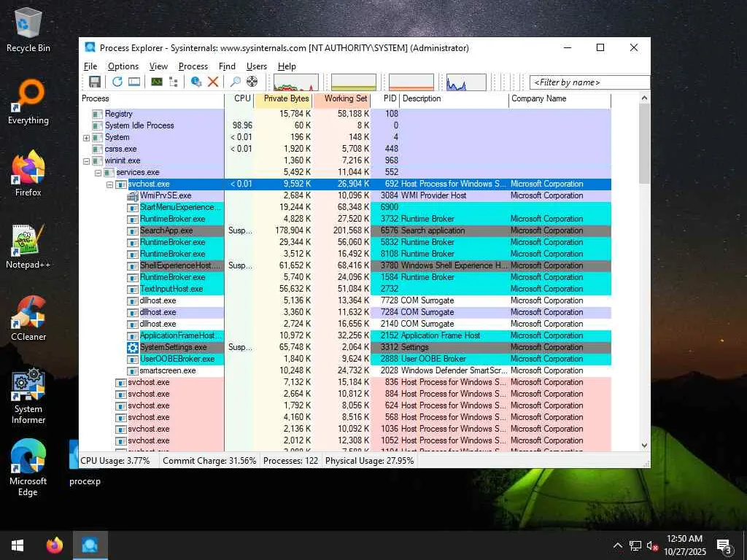
Task: Click the vertical scrollbar down arrow
Action: click(644, 446)
